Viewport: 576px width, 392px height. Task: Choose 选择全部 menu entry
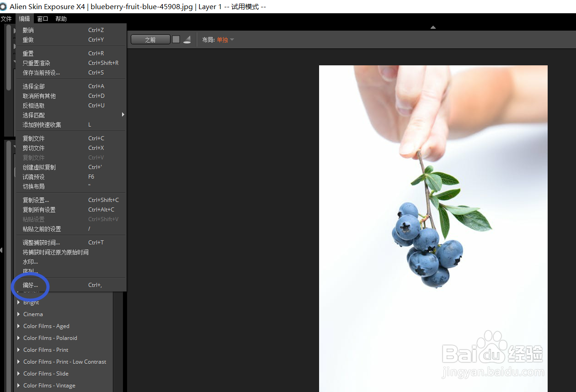pyautogui.click(x=71, y=86)
